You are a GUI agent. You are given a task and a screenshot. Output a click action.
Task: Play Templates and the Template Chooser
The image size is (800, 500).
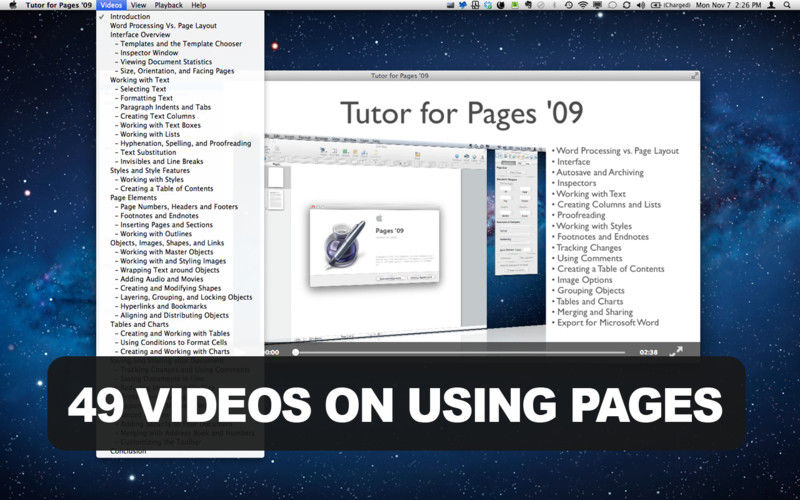pos(180,44)
